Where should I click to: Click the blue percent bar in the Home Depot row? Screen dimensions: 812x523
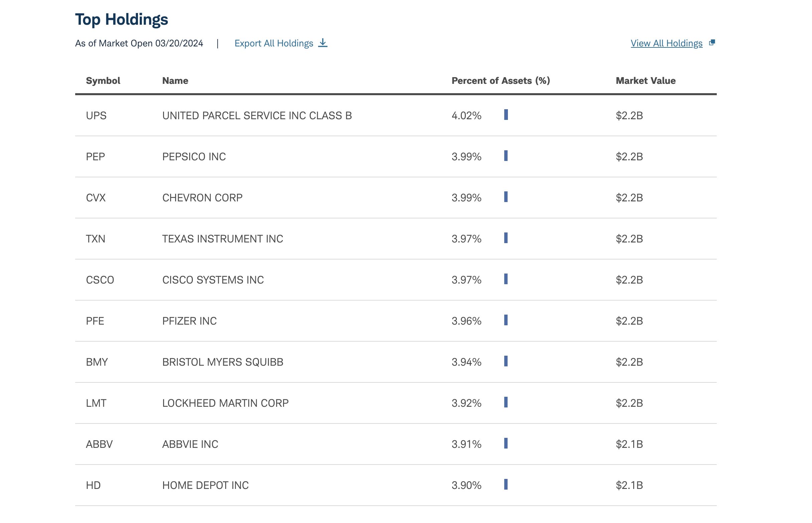tap(506, 484)
